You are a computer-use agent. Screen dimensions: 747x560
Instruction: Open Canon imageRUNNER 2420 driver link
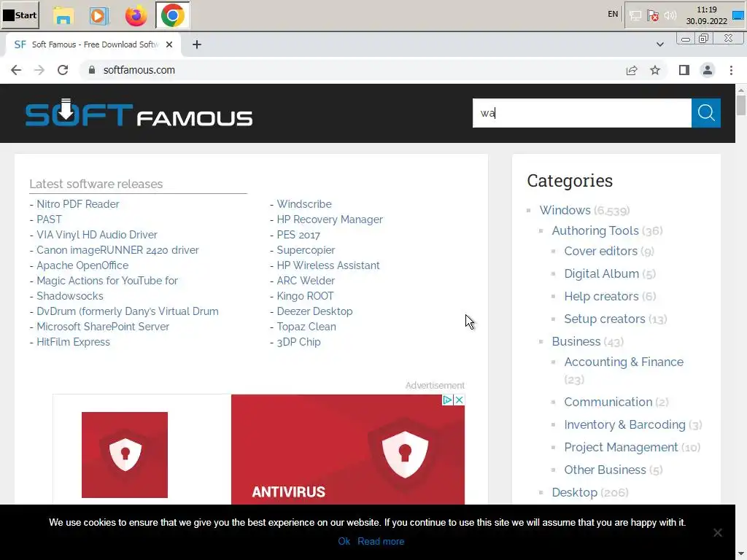pyautogui.click(x=117, y=250)
